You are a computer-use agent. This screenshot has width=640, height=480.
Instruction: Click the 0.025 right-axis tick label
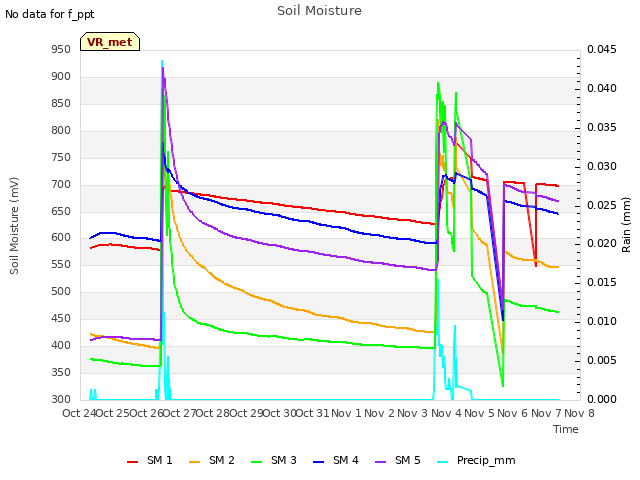coord(602,205)
